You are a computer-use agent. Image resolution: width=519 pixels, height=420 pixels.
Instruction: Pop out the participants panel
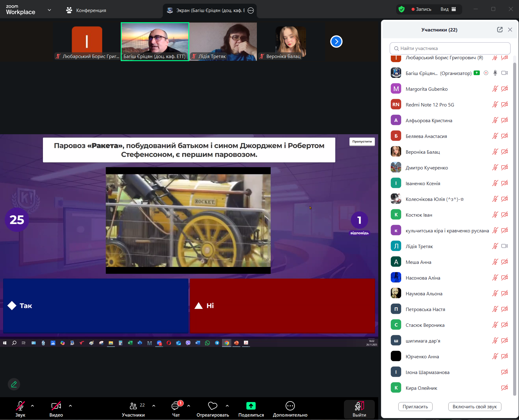click(x=500, y=30)
